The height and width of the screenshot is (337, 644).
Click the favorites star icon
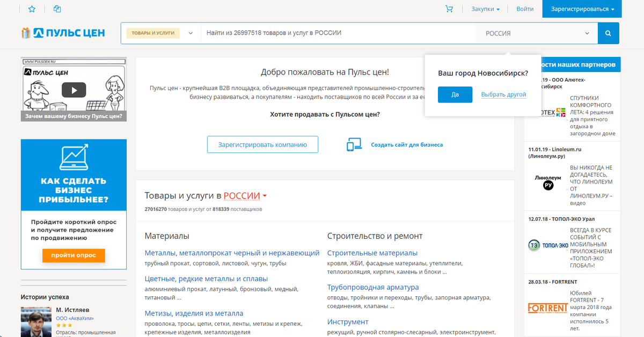(x=32, y=9)
